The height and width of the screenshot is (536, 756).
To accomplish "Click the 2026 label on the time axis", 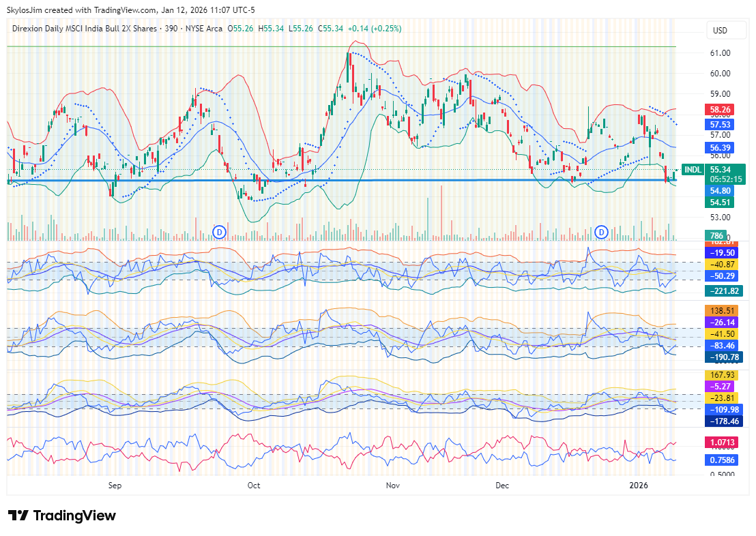I will (x=638, y=486).
